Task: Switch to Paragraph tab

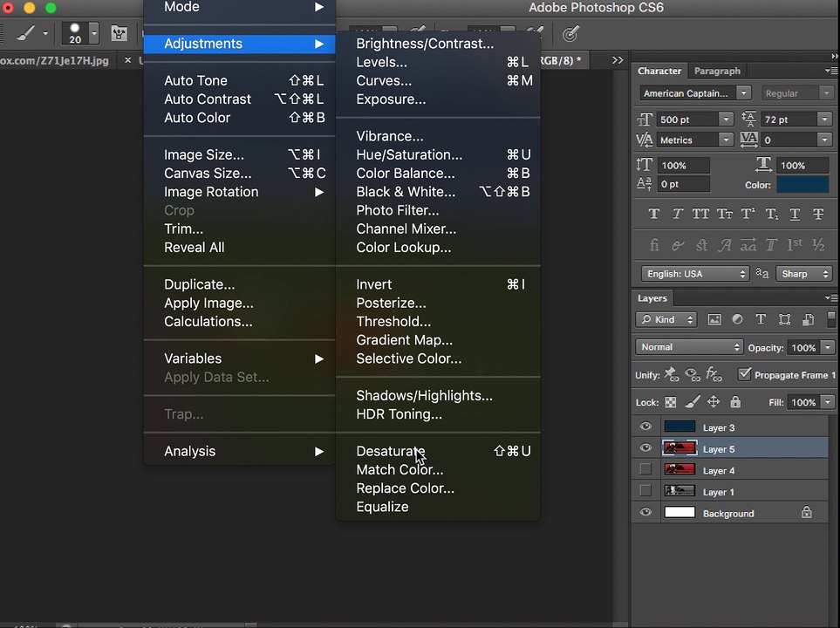Action: (x=717, y=71)
